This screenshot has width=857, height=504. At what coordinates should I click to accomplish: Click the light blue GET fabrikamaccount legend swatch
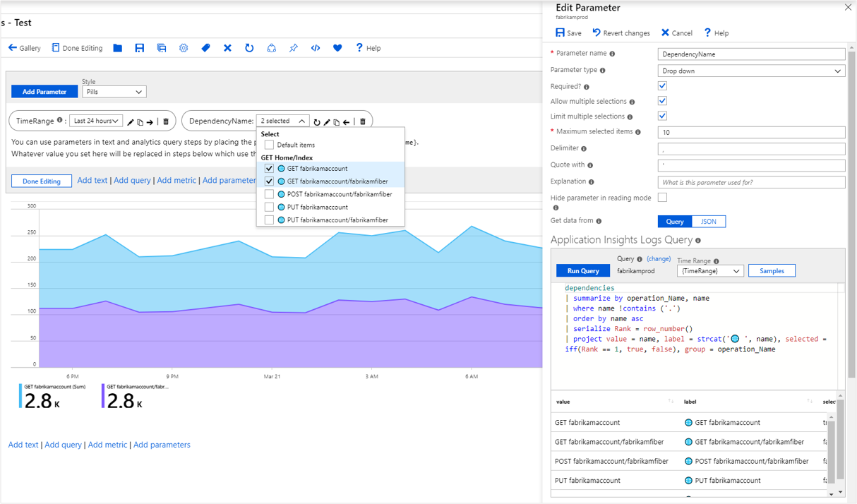click(20, 396)
